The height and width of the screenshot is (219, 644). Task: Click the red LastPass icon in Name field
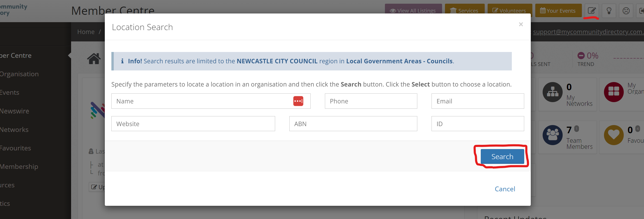(x=298, y=101)
